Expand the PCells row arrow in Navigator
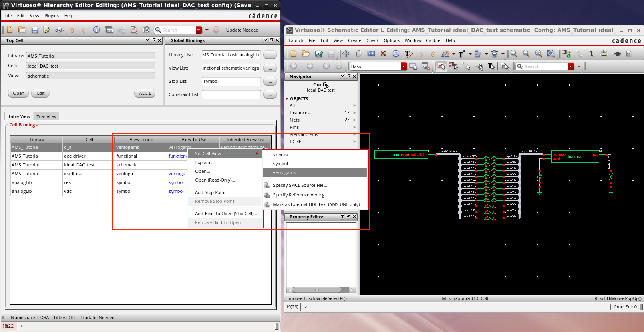The image size is (644, 332). 355,141
